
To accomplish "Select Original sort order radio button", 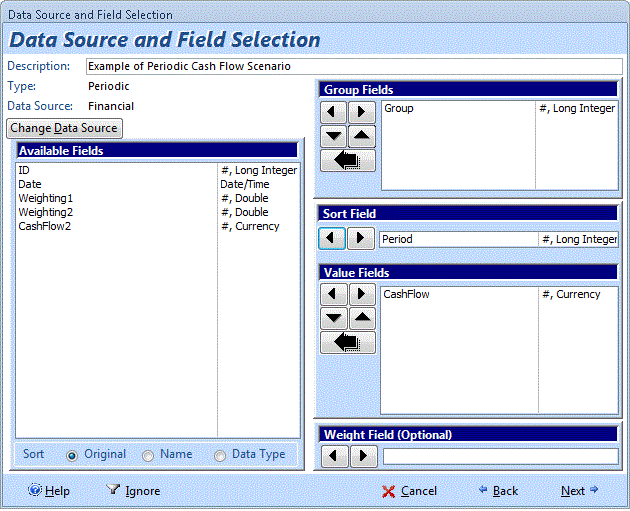I will point(72,456).
